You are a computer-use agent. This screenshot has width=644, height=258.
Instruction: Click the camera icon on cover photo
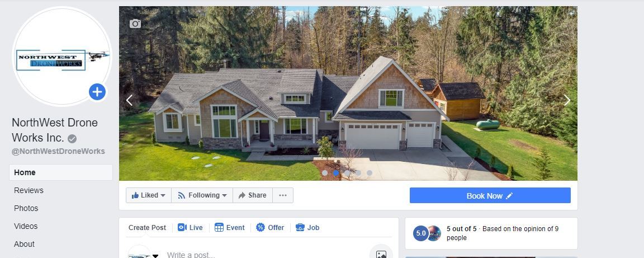[x=135, y=24]
